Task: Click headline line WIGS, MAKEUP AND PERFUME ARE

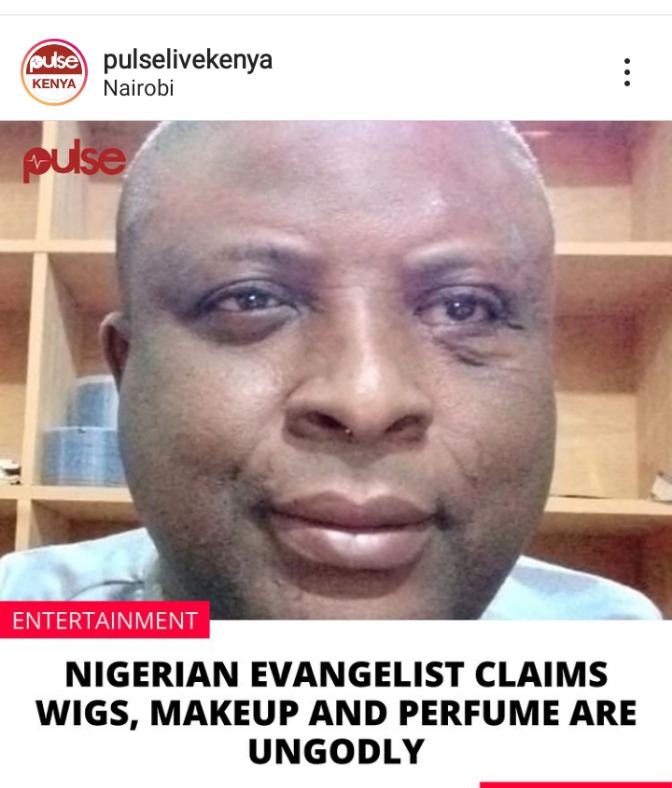Action: click(x=336, y=713)
